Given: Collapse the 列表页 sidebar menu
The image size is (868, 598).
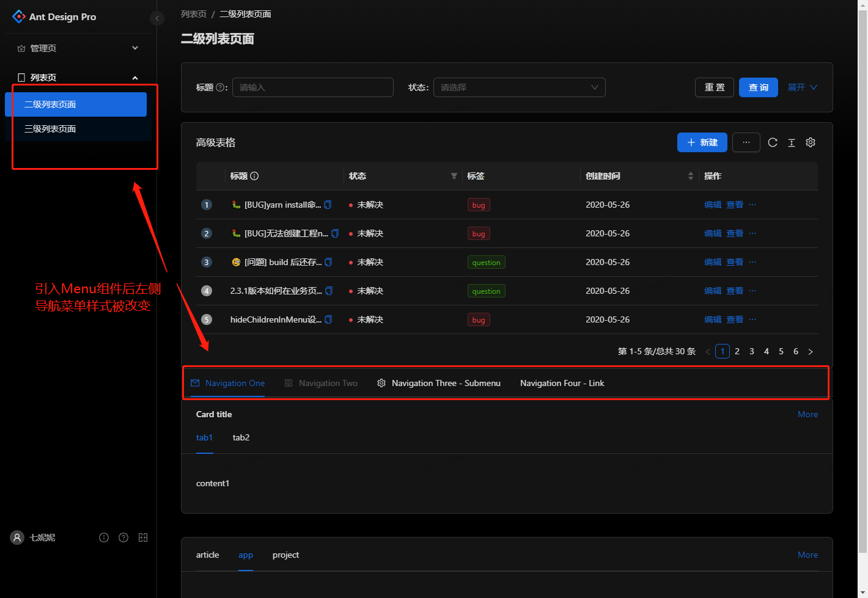Looking at the screenshot, I should coord(135,77).
